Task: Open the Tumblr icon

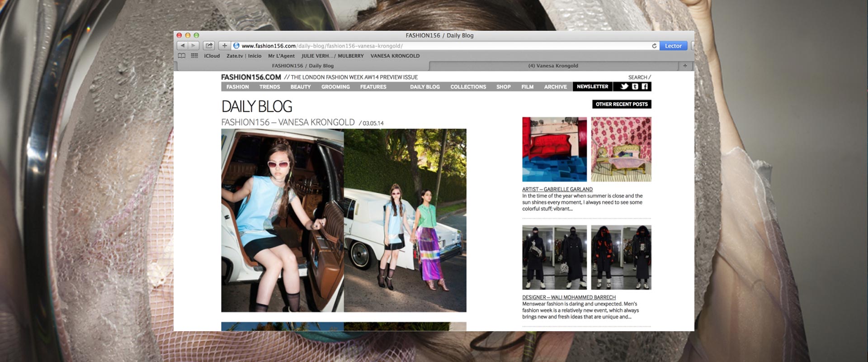Action: tap(635, 86)
